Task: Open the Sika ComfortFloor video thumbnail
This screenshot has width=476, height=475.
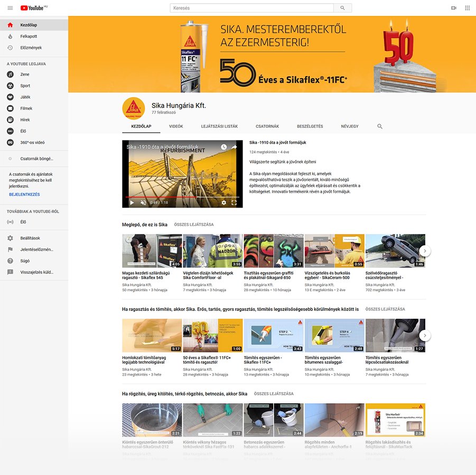Action: point(213,251)
